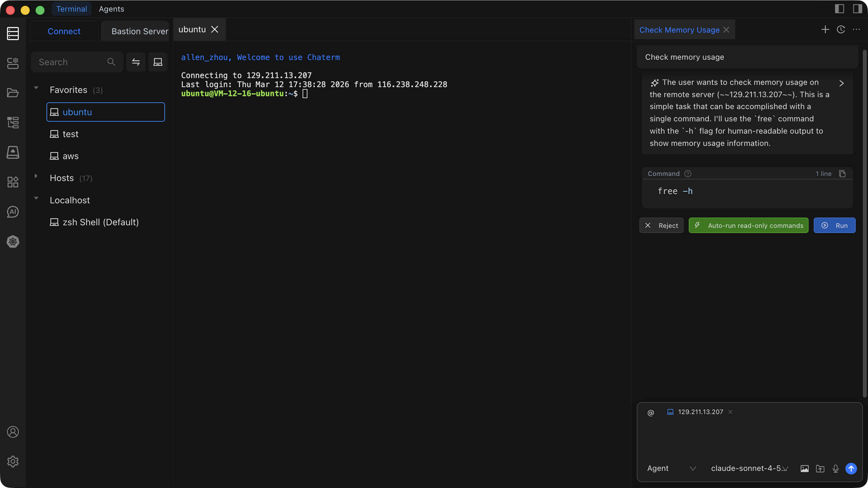Screen dimensions: 868x488
Task: Toggle the left sidebar panel visibility
Action: 839,9
